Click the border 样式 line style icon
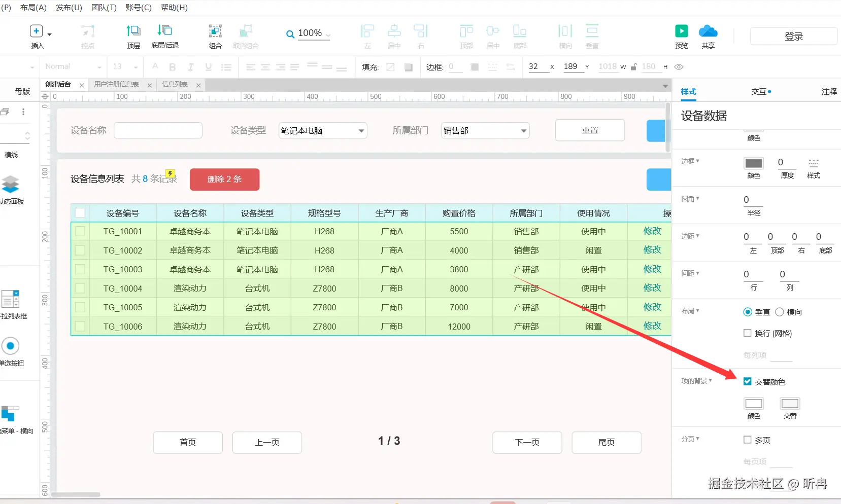841x504 pixels. coord(814,163)
